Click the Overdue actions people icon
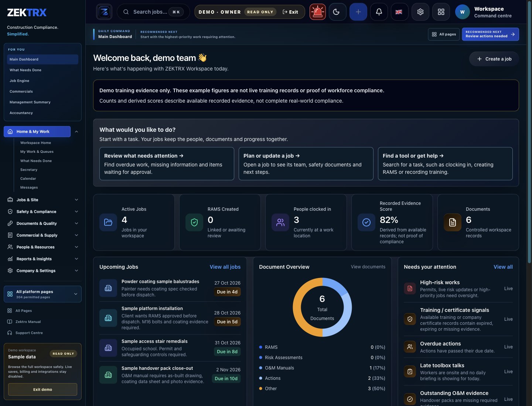Image resolution: width=532 pixels, height=406 pixels. pyautogui.click(x=410, y=347)
